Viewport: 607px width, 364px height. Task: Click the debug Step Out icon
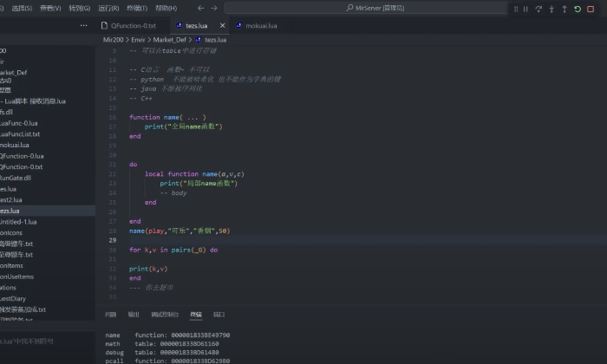pyautogui.click(x=565, y=9)
